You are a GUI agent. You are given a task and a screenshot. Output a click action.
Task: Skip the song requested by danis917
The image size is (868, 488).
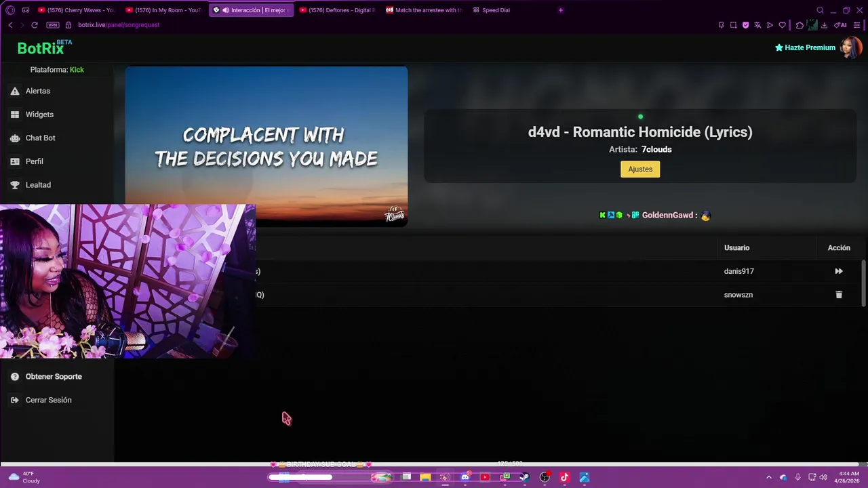pyautogui.click(x=839, y=271)
